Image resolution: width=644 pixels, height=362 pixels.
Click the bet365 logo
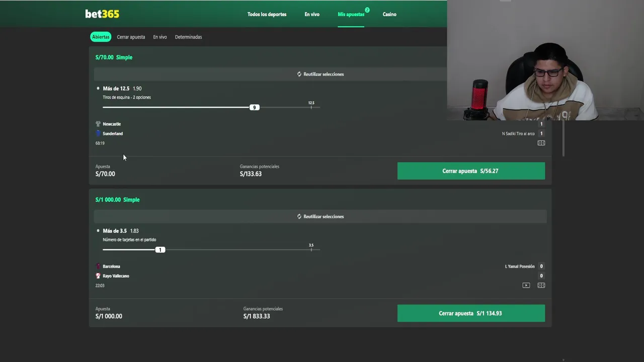click(102, 14)
